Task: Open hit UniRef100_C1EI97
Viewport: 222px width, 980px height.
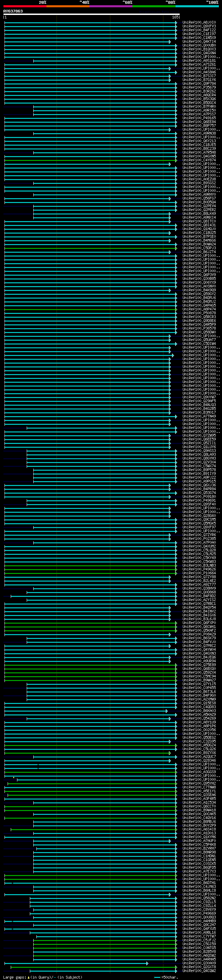Action: 199,34
